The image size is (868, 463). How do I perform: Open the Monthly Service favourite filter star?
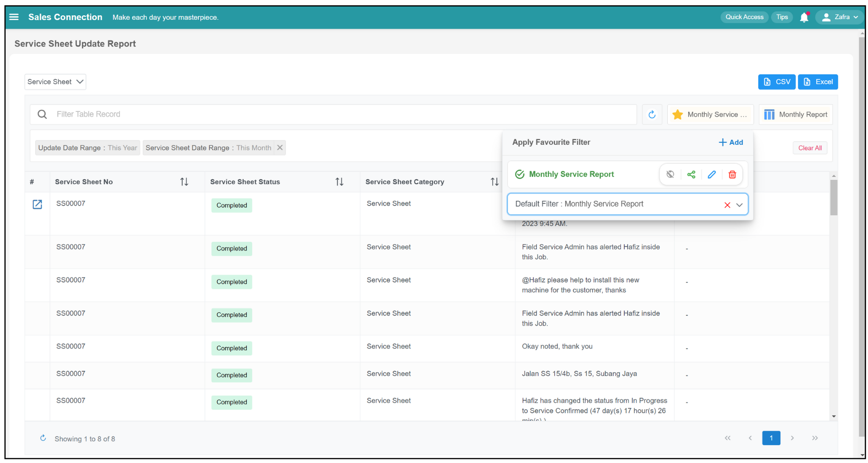pos(710,115)
